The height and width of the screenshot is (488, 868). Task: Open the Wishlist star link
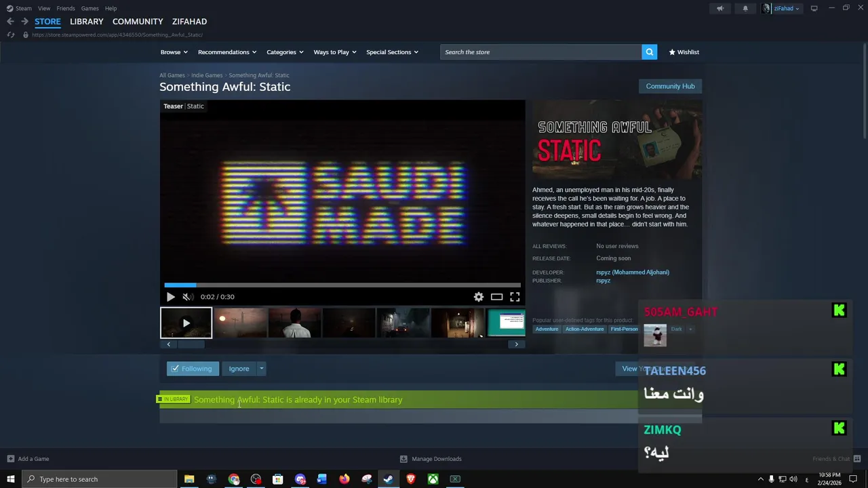tap(684, 52)
